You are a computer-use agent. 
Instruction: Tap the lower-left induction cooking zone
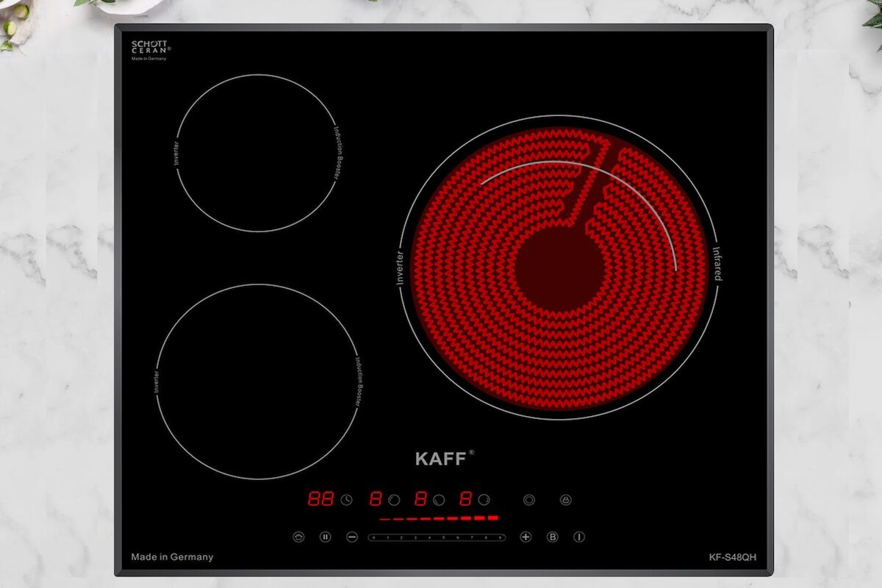coord(257,381)
